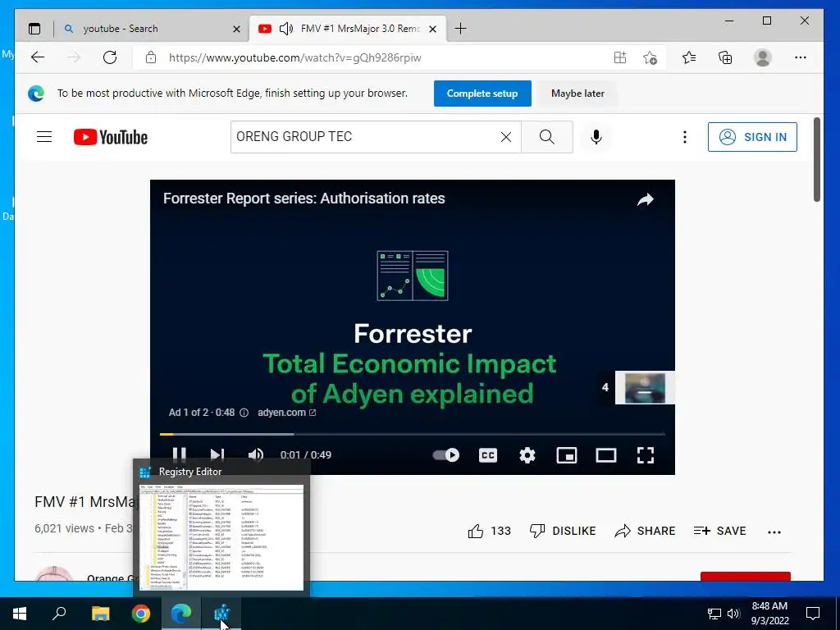Go back to the previous page
This screenshot has height=630, width=840.
38,57
